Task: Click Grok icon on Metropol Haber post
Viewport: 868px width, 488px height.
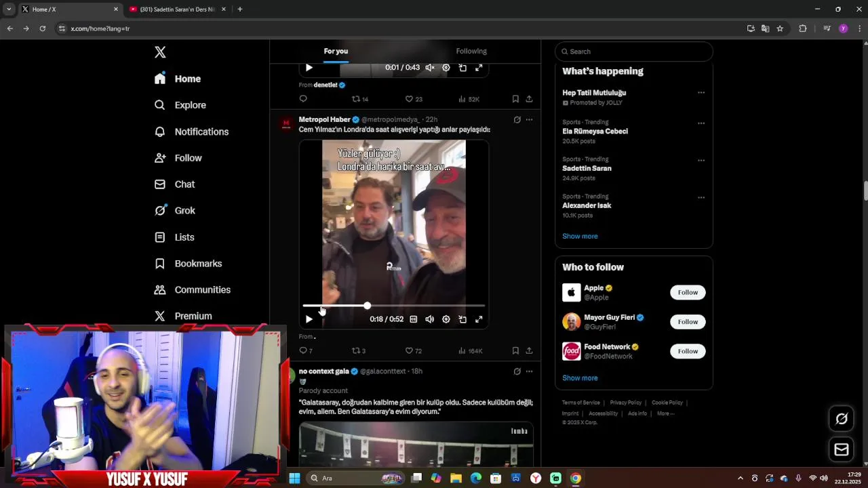Action: 517,120
